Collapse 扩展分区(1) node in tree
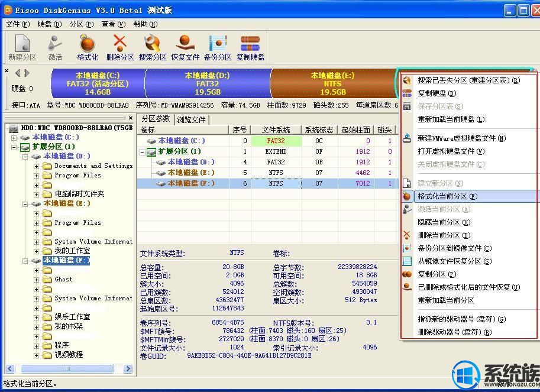The height and width of the screenshot is (392, 540). 14,147
